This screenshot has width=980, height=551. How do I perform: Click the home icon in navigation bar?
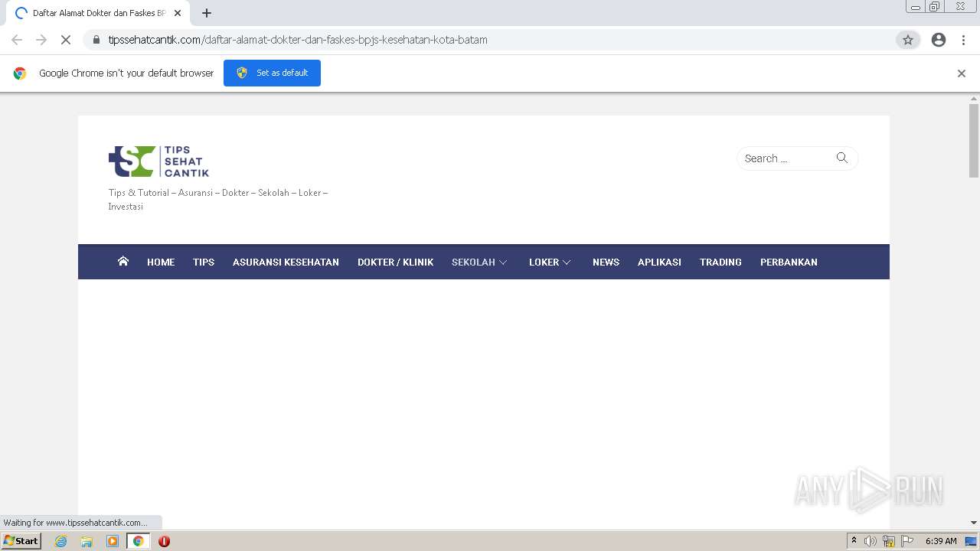pos(123,261)
